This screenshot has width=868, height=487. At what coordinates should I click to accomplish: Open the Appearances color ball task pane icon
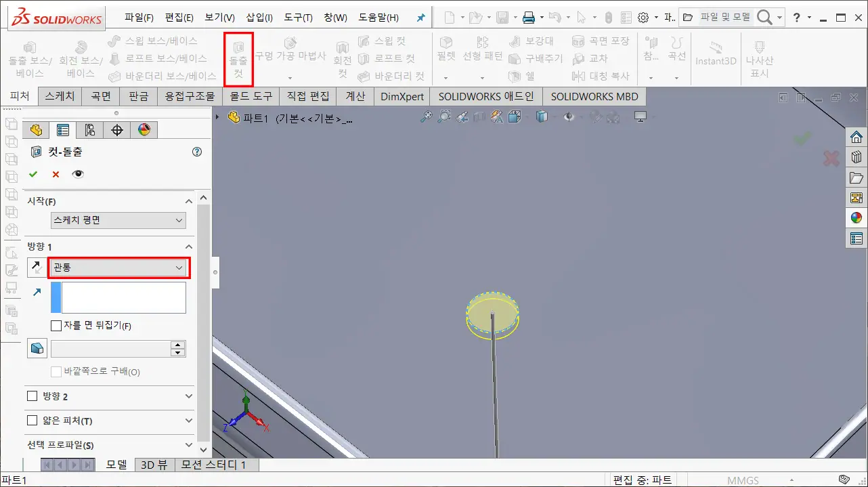(856, 217)
